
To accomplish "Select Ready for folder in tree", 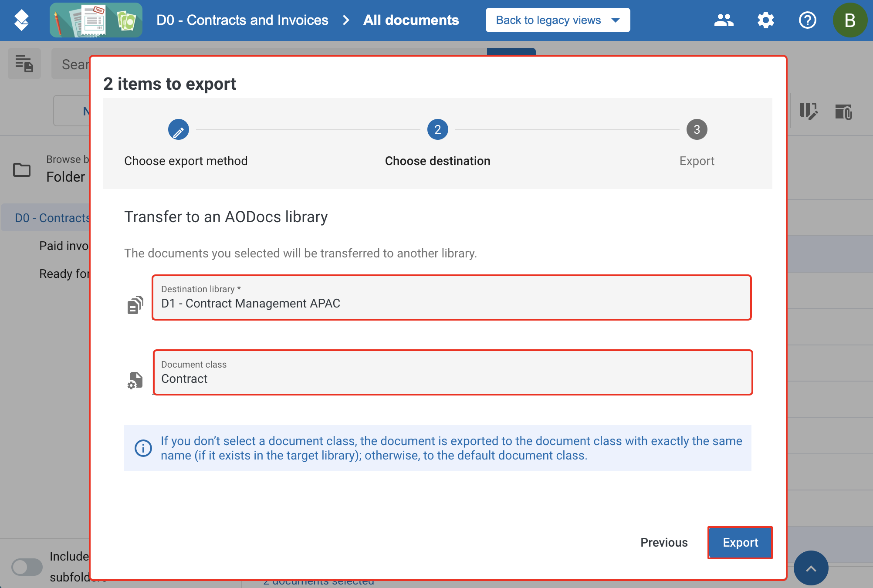I will coord(64,274).
